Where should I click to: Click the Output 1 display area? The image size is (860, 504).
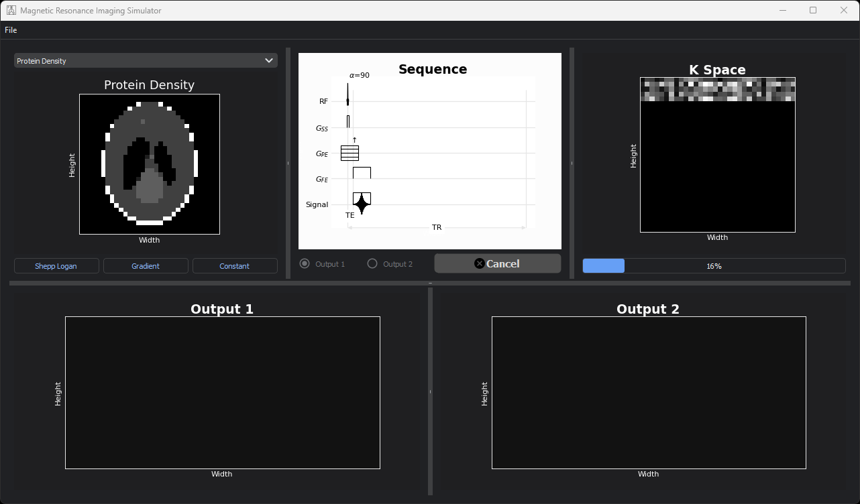[x=223, y=393]
